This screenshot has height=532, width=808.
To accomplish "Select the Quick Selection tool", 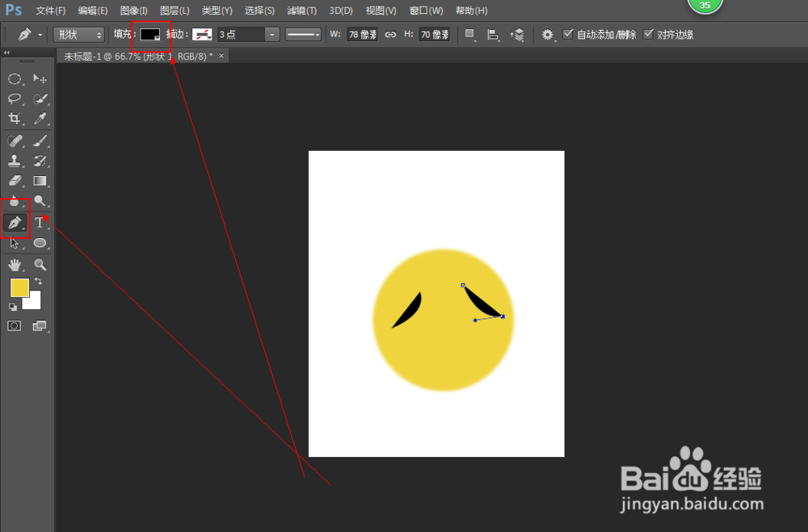I will (x=40, y=98).
